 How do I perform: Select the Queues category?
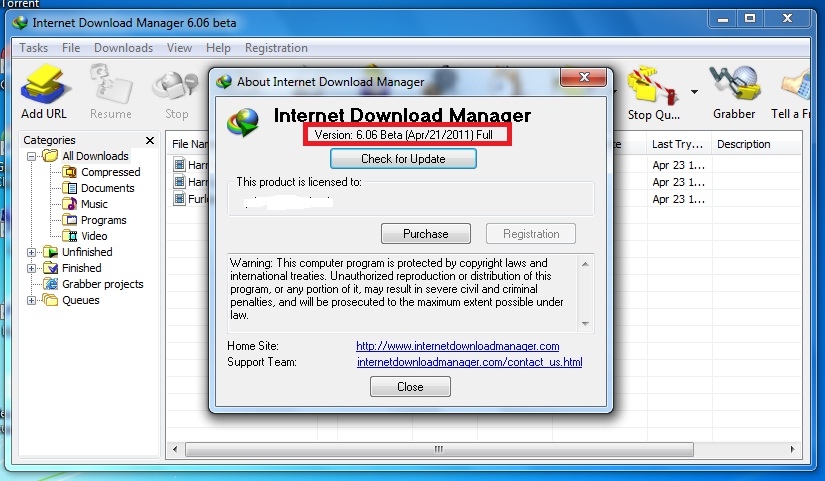pyautogui.click(x=71, y=300)
